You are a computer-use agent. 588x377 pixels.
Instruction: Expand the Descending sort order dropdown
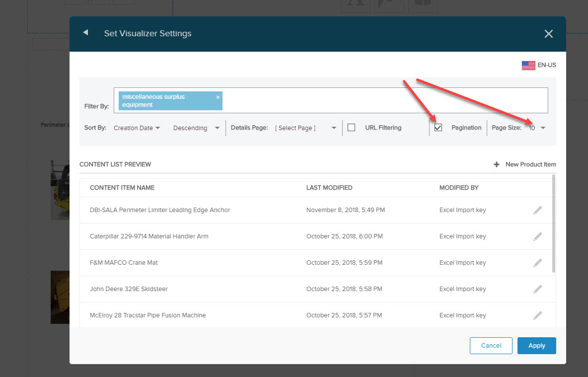point(196,128)
